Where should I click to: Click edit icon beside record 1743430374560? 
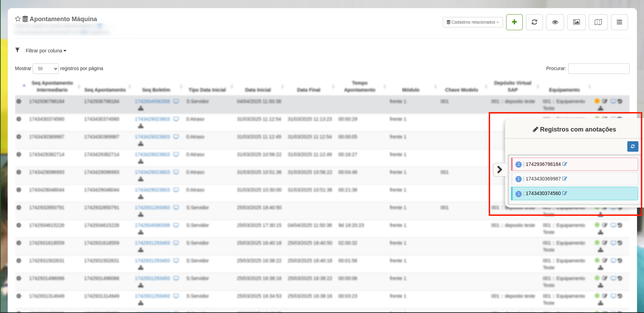pyautogui.click(x=565, y=193)
